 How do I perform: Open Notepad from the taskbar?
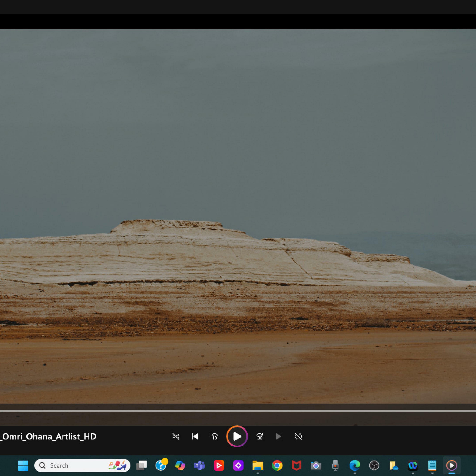click(432, 465)
